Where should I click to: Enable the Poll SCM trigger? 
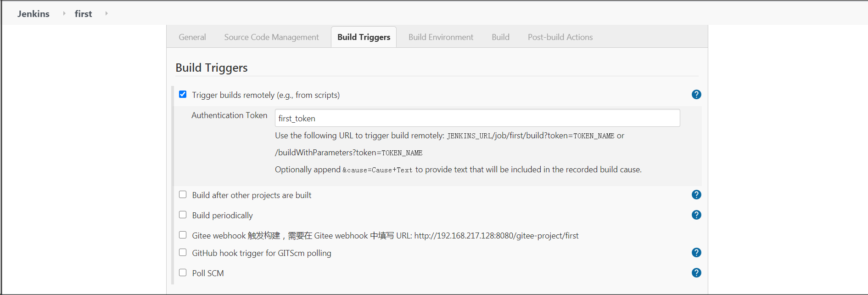click(x=183, y=272)
